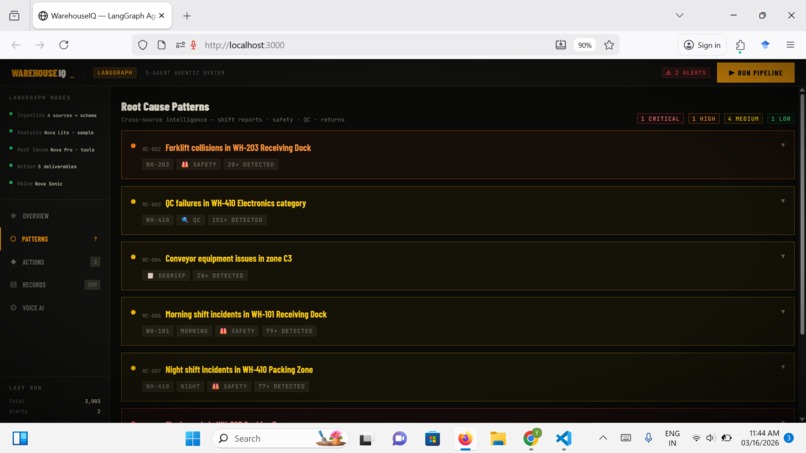Open the tracking protection shield icon
Screen dimensions: 806x453
[x=142, y=45]
